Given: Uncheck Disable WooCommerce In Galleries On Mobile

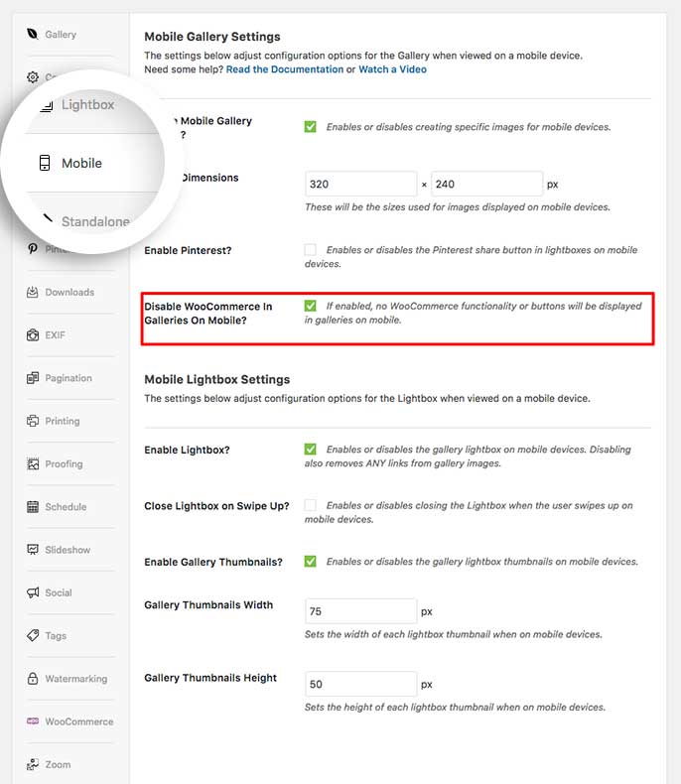Looking at the screenshot, I should 310,306.
